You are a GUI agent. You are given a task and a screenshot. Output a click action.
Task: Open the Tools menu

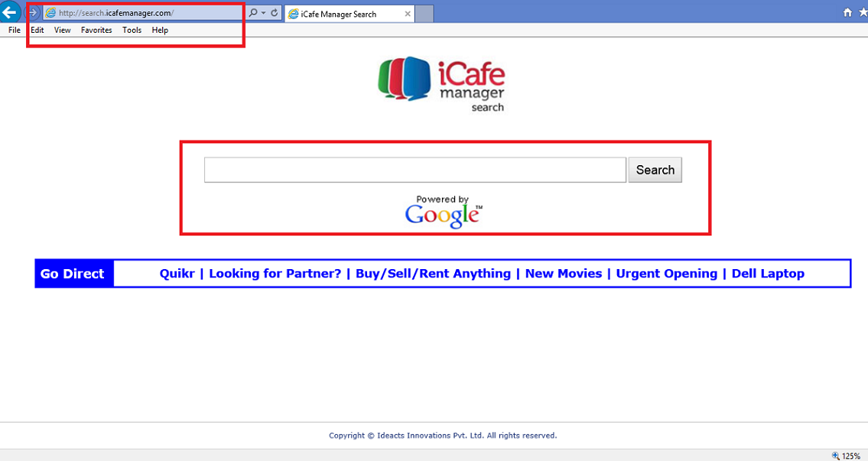(132, 31)
